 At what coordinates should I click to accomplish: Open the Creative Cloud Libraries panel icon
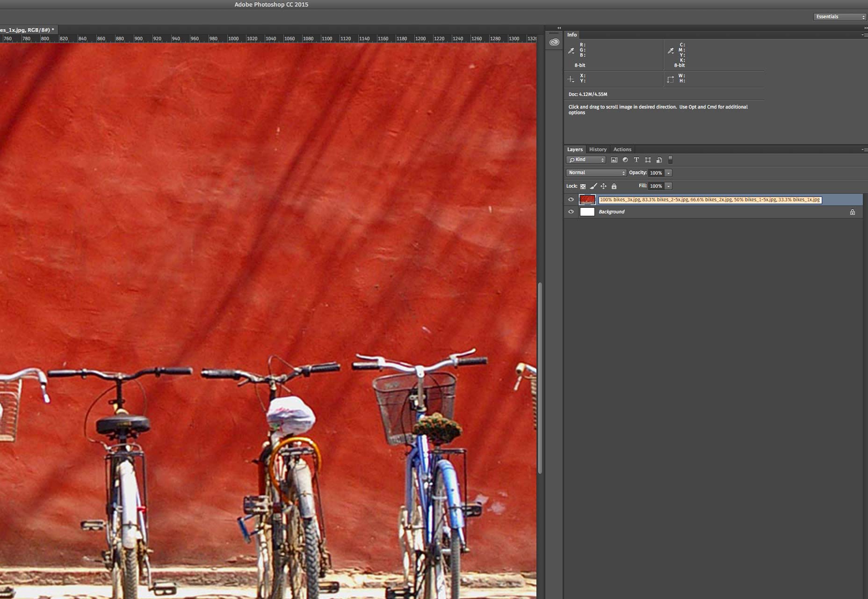[554, 42]
